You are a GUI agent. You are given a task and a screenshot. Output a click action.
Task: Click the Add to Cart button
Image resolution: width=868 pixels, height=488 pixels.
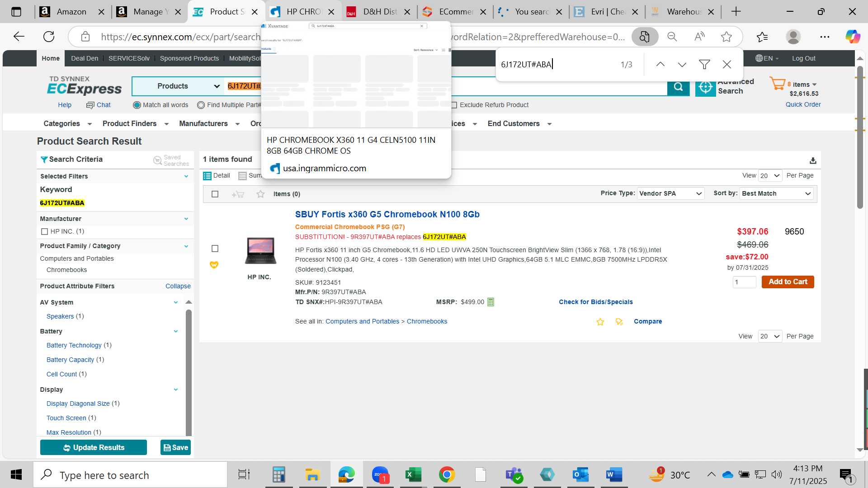788,282
